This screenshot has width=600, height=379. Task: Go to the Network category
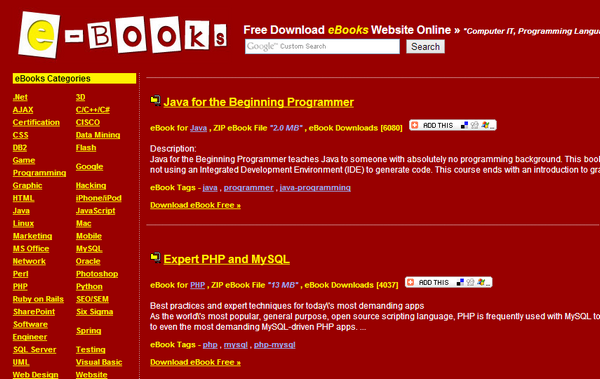[29, 261]
